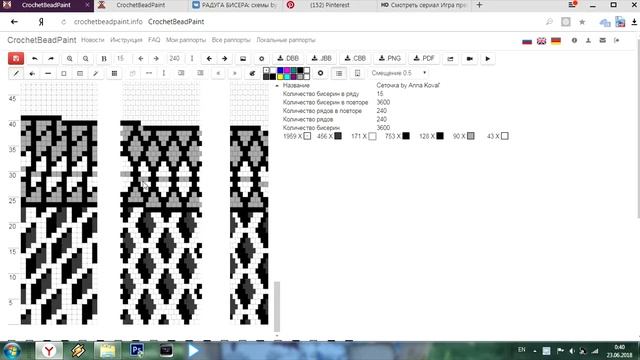The image size is (640, 360).
Task: Select the rectangle outline tool
Action: [x=64, y=73]
